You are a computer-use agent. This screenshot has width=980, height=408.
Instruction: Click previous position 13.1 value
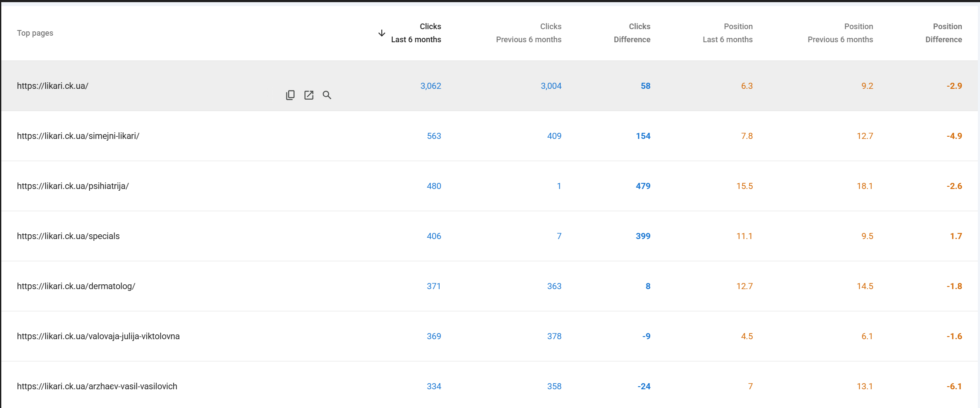pos(865,386)
